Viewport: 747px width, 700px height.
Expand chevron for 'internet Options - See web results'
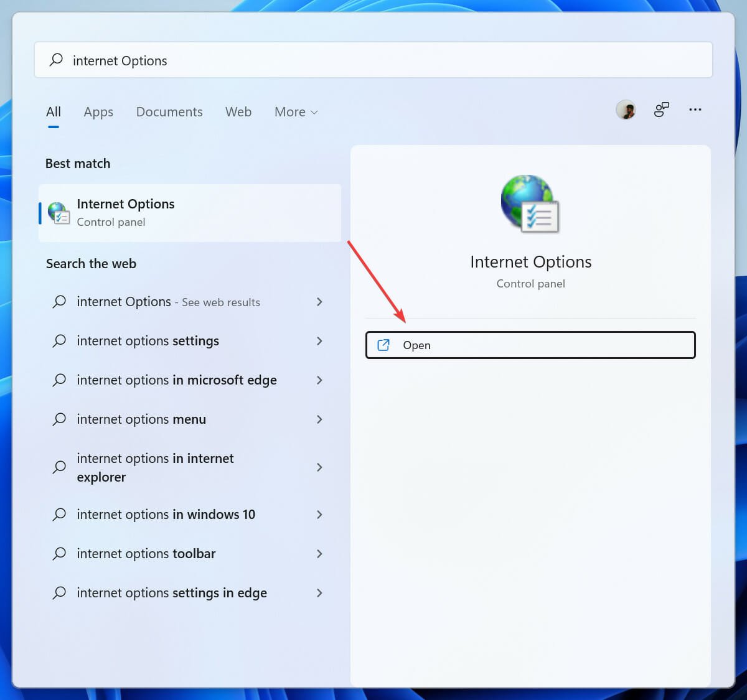click(x=319, y=302)
